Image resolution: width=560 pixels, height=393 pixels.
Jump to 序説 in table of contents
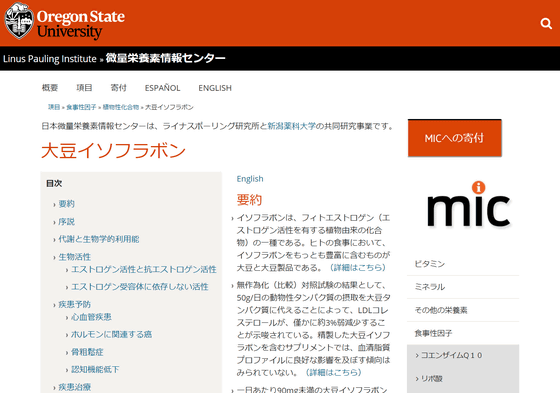[x=66, y=222]
